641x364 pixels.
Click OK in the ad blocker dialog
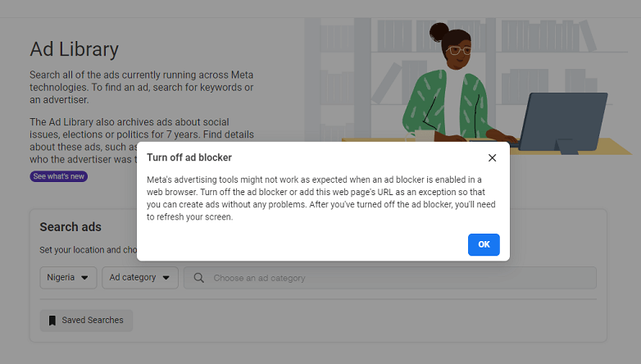pos(484,244)
